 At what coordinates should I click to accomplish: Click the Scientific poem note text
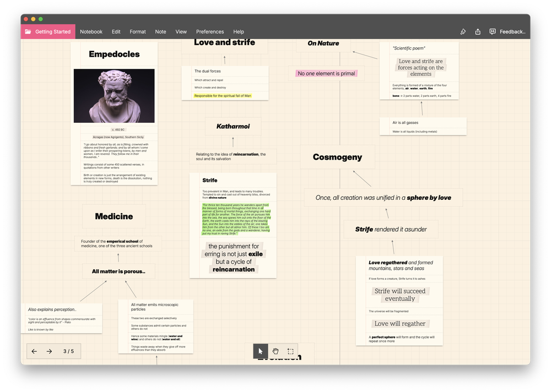[409, 48]
